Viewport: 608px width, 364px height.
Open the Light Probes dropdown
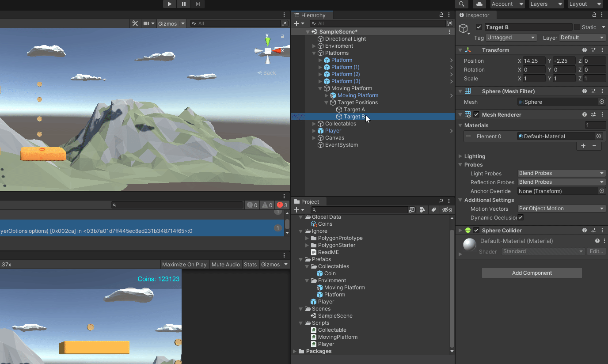pos(562,173)
